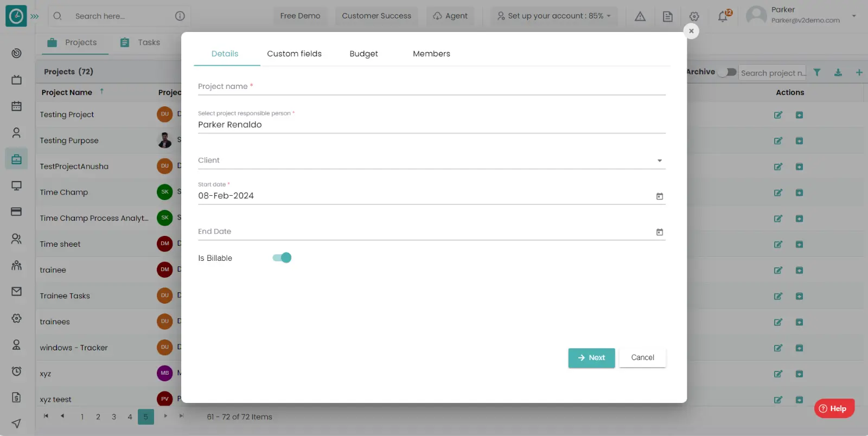Click the Parker user avatar

pyautogui.click(x=756, y=16)
